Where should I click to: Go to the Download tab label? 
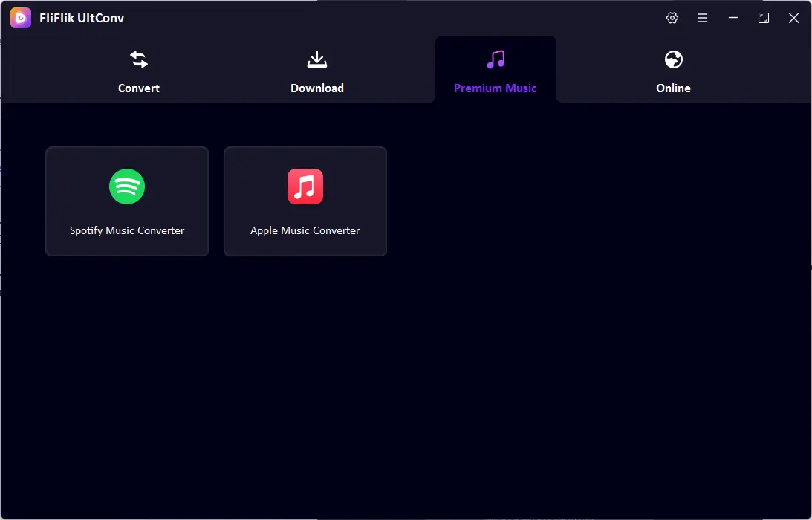tap(317, 88)
